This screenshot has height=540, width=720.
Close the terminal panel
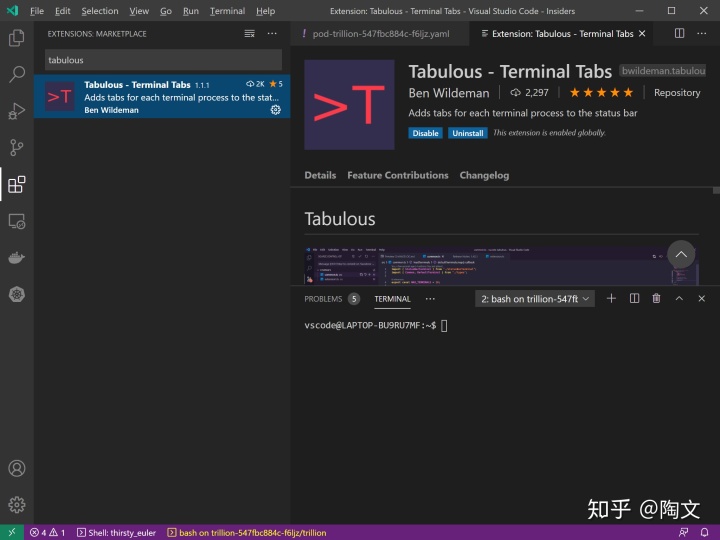pos(702,299)
